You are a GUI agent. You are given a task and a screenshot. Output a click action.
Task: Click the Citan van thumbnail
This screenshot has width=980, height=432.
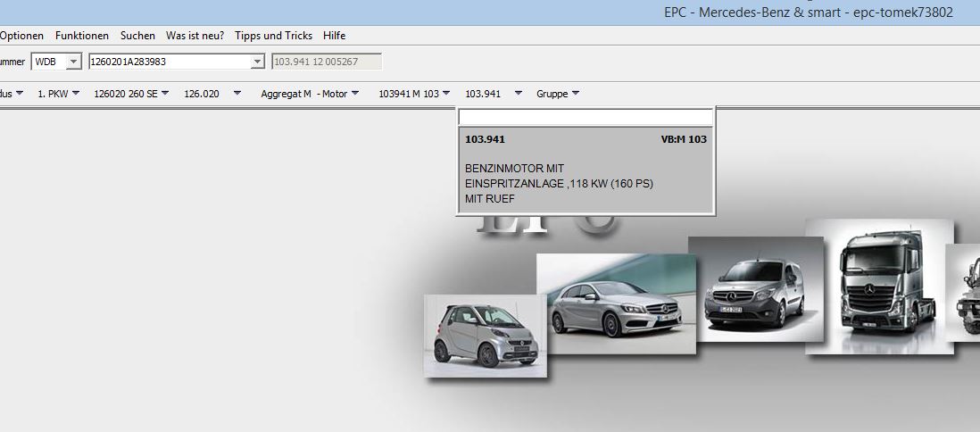[x=756, y=289]
